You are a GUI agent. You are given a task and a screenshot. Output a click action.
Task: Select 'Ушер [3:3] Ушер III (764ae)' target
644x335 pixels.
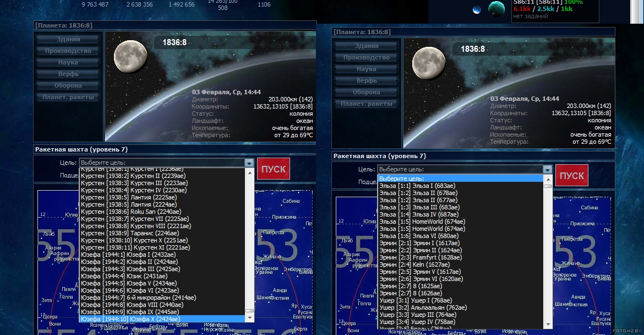tap(460, 315)
